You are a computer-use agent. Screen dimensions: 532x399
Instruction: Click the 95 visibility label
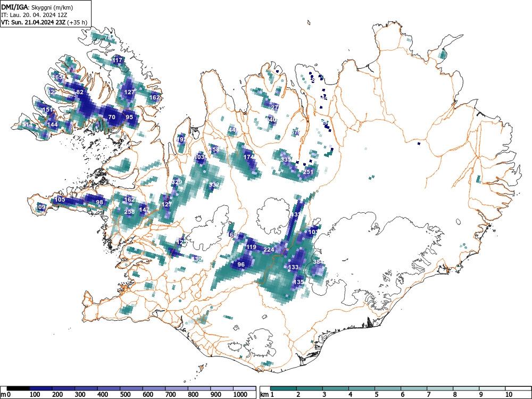coord(129,117)
